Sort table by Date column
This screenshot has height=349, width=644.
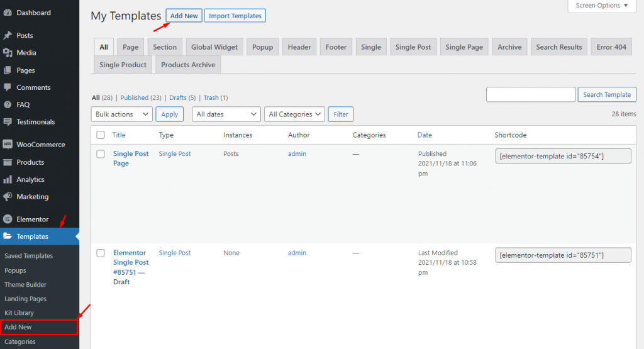coord(425,135)
